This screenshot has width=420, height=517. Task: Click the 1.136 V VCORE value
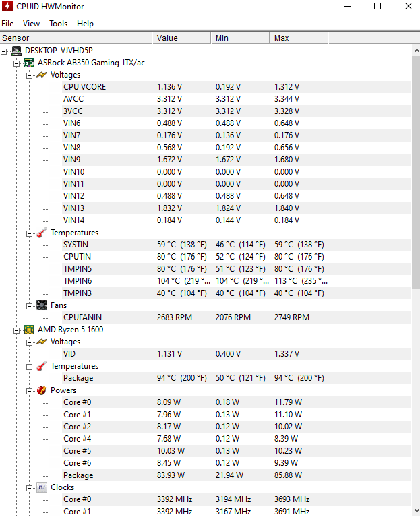pyautogui.click(x=169, y=87)
